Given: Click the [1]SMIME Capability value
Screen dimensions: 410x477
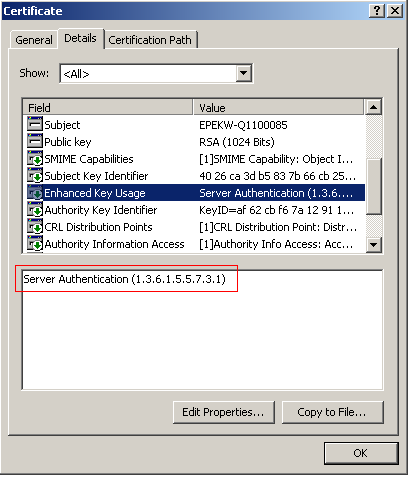Looking at the screenshot, I should pyautogui.click(x=276, y=159).
